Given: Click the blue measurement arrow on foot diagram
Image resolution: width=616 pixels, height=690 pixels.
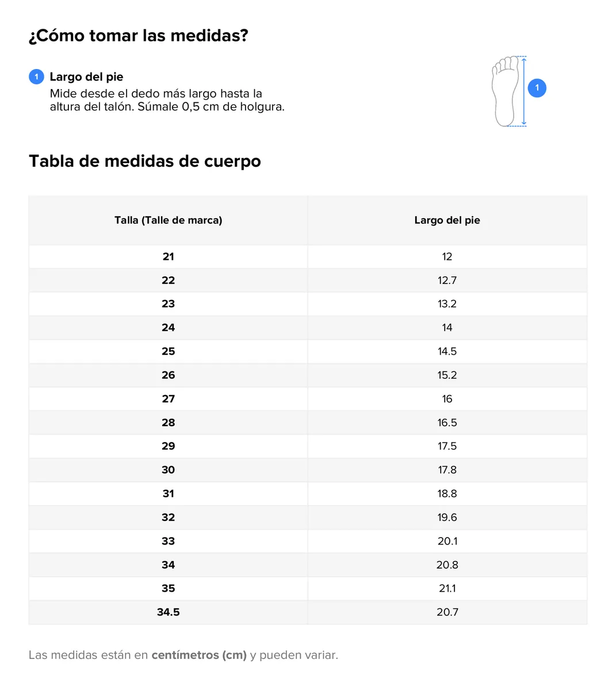Looking at the screenshot, I should coord(523,91).
